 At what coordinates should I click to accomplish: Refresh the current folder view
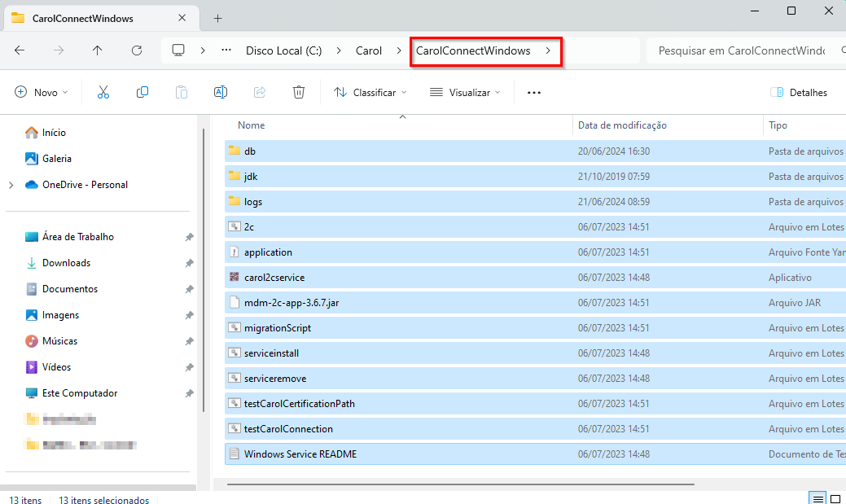[137, 50]
